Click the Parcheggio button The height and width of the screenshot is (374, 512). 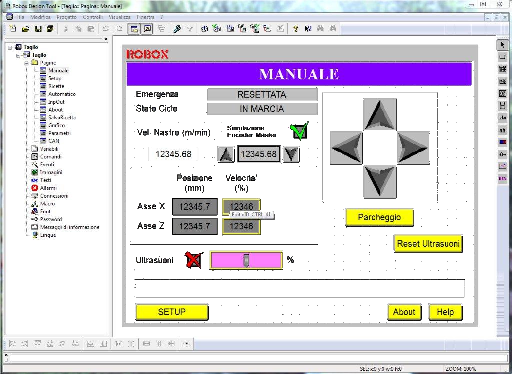(x=379, y=217)
